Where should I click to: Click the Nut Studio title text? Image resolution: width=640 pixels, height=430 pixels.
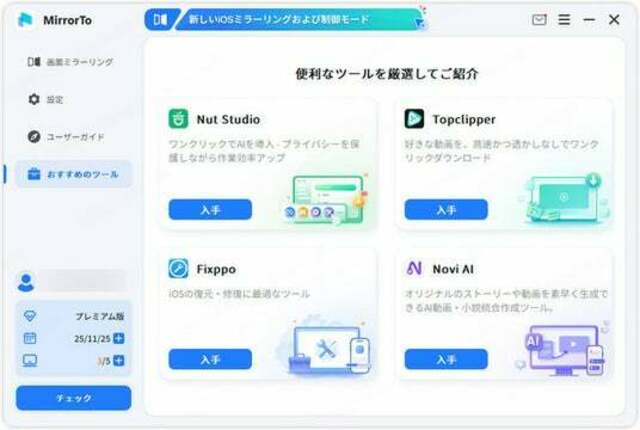[229, 120]
